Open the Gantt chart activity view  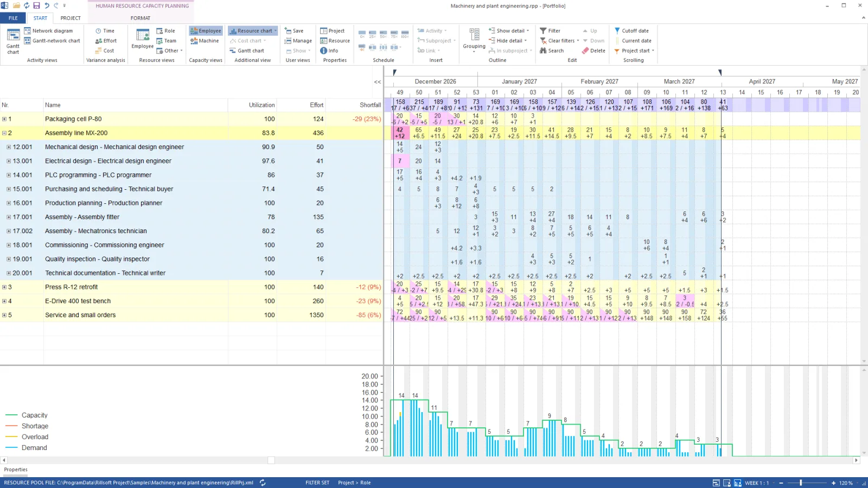13,41
